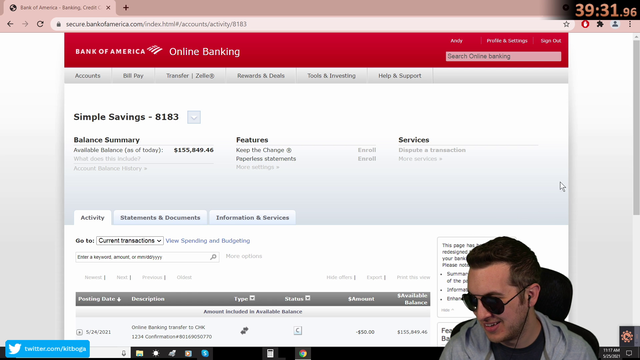The width and height of the screenshot is (640, 360).
Task: Open the Transfer | Zelle menu
Action: pyautogui.click(x=190, y=76)
